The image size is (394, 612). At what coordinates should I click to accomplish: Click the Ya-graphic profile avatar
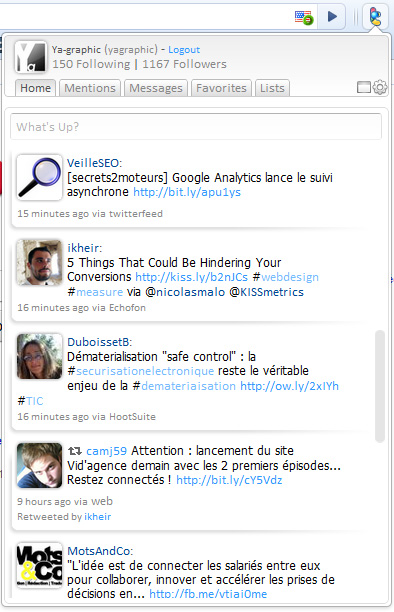tap(31, 57)
